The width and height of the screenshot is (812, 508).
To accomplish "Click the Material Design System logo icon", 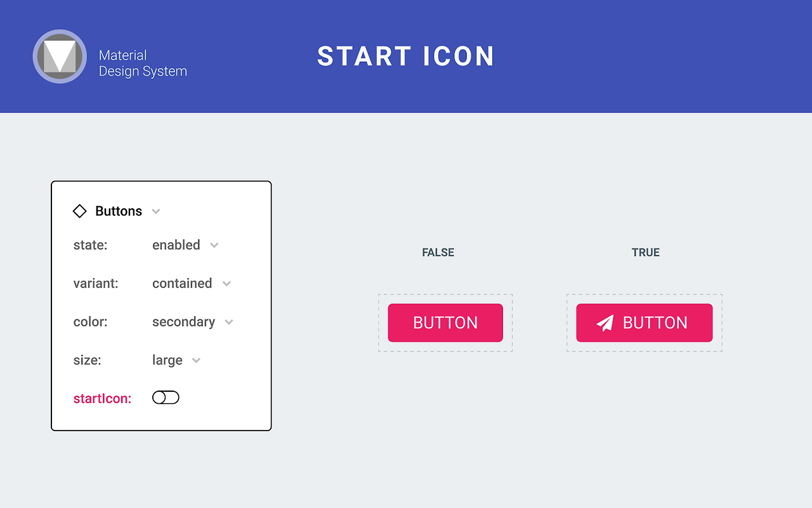I will [60, 57].
